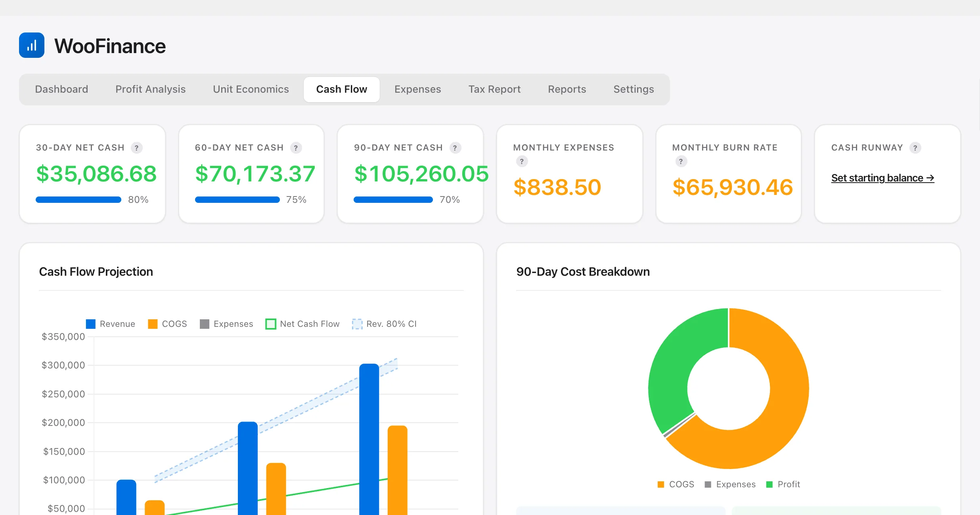Viewport: 980px width, 515px height.
Task: Toggle Expenses segment in Cost Breakdown legend
Action: point(730,484)
